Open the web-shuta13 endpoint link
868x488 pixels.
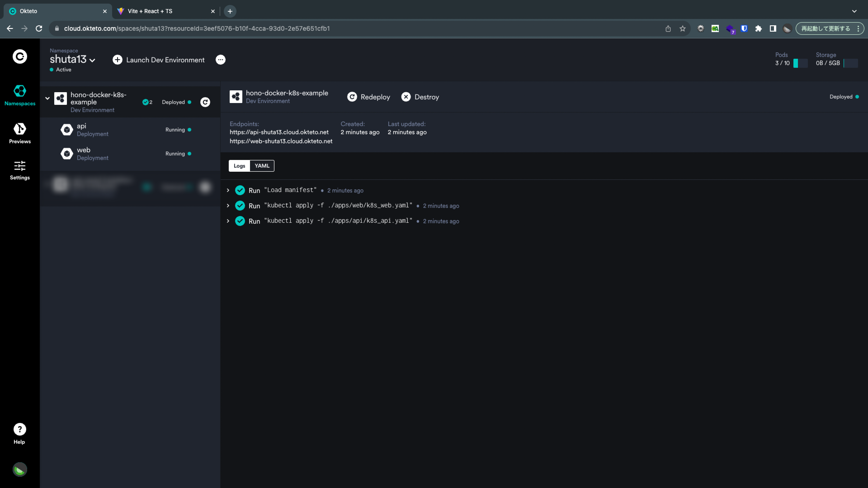point(281,141)
